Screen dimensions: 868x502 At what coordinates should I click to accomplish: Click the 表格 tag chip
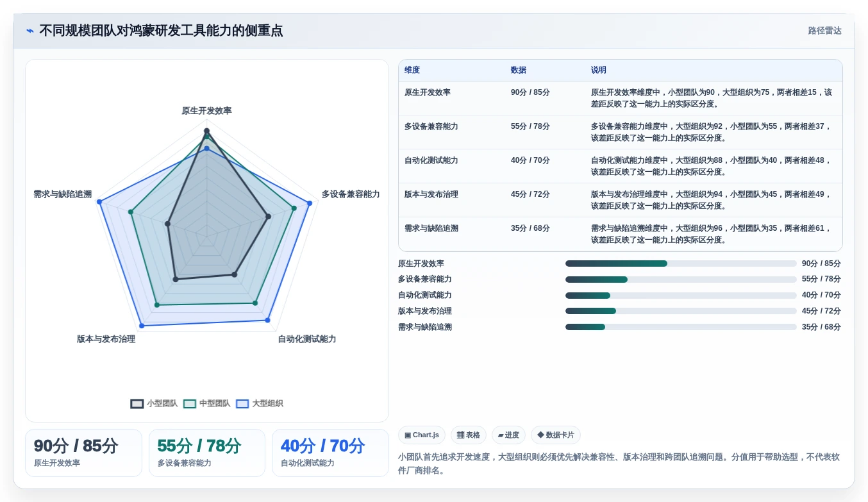pyautogui.click(x=469, y=435)
